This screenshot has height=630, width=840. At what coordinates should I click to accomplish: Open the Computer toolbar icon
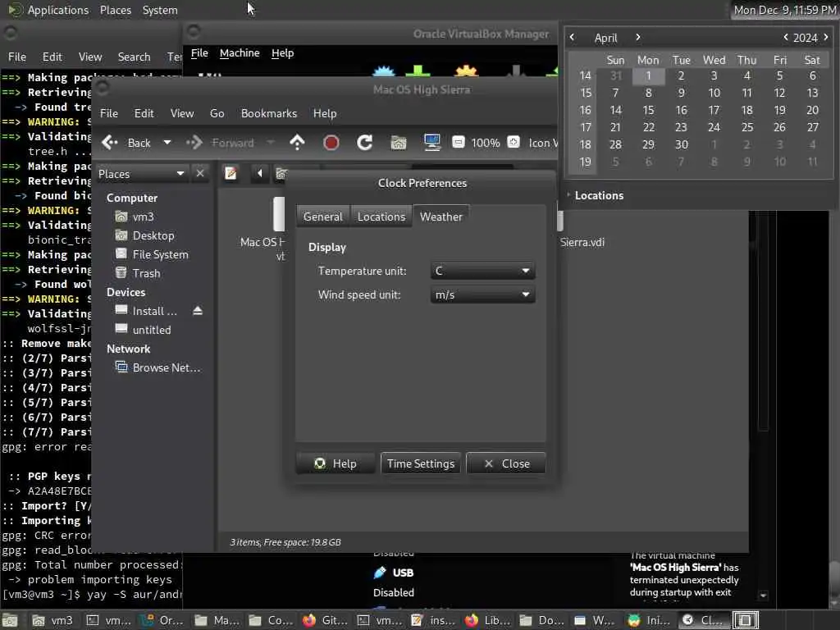[x=431, y=143]
